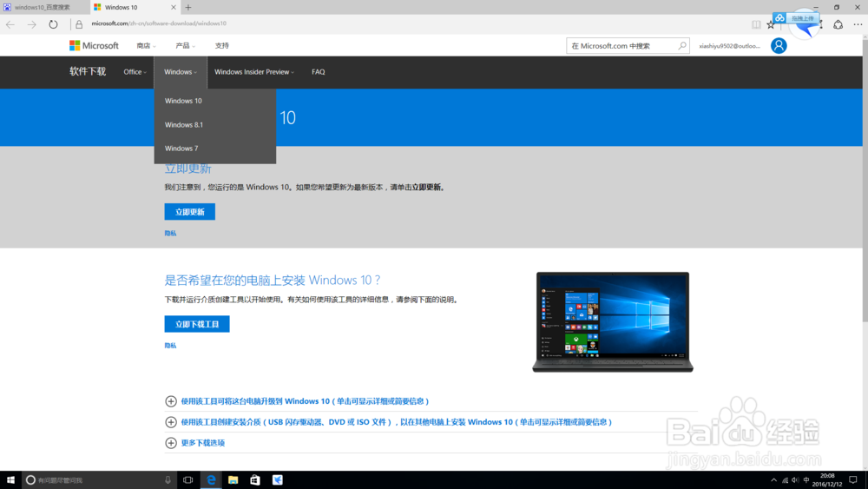
Task: Click the laptop Windows 10 image
Action: pos(613,321)
